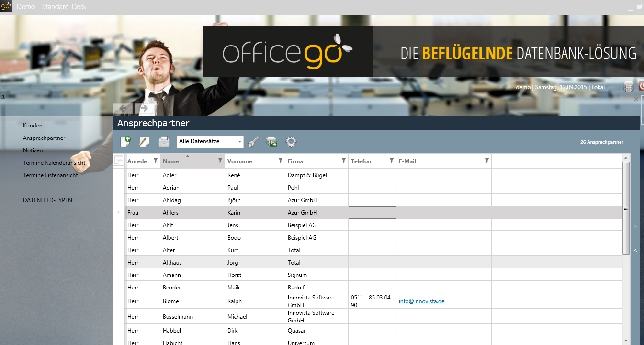Open Ansprechpartner in the sidebar
This screenshot has height=345, width=644.
click(x=44, y=138)
